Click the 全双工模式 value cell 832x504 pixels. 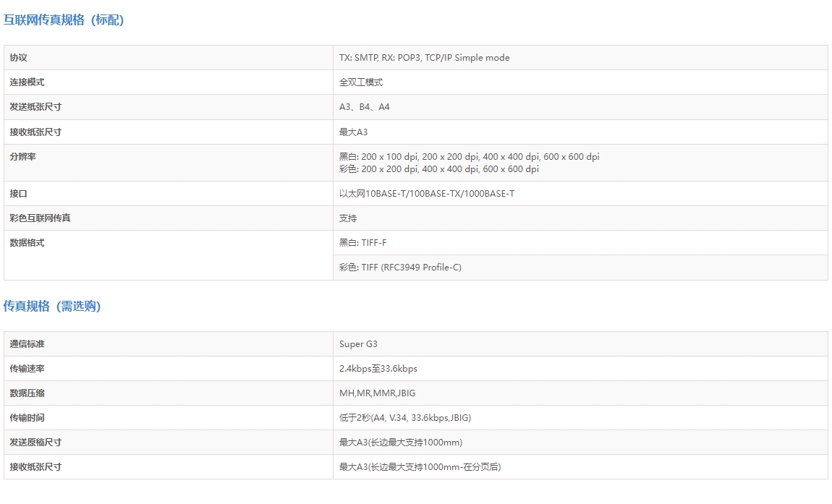pyautogui.click(x=360, y=82)
